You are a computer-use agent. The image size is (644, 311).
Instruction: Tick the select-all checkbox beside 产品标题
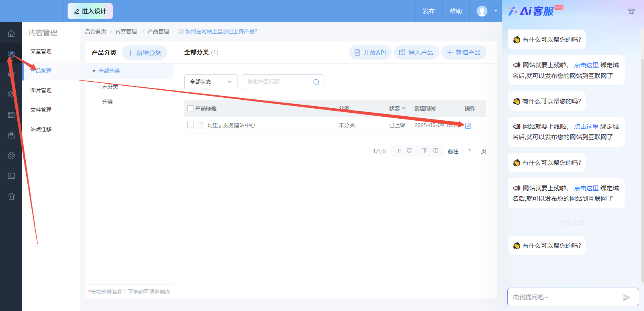[x=190, y=108]
